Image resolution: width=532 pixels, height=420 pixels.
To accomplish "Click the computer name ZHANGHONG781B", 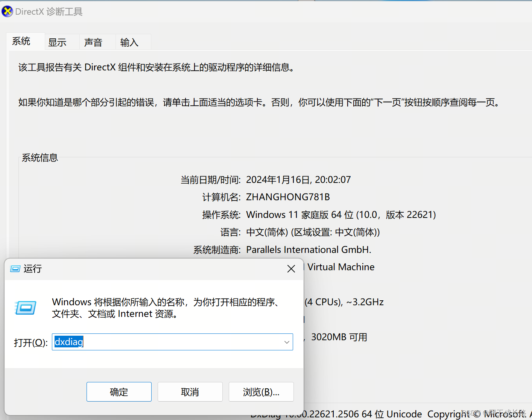I will (x=288, y=197).
